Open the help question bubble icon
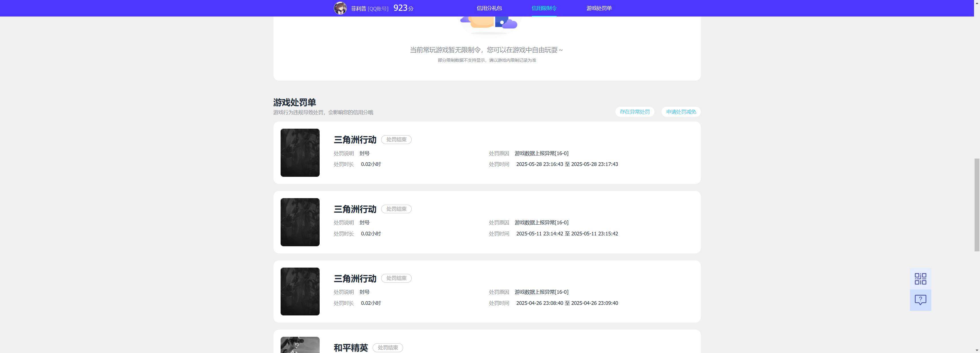This screenshot has width=980, height=353. [920, 300]
